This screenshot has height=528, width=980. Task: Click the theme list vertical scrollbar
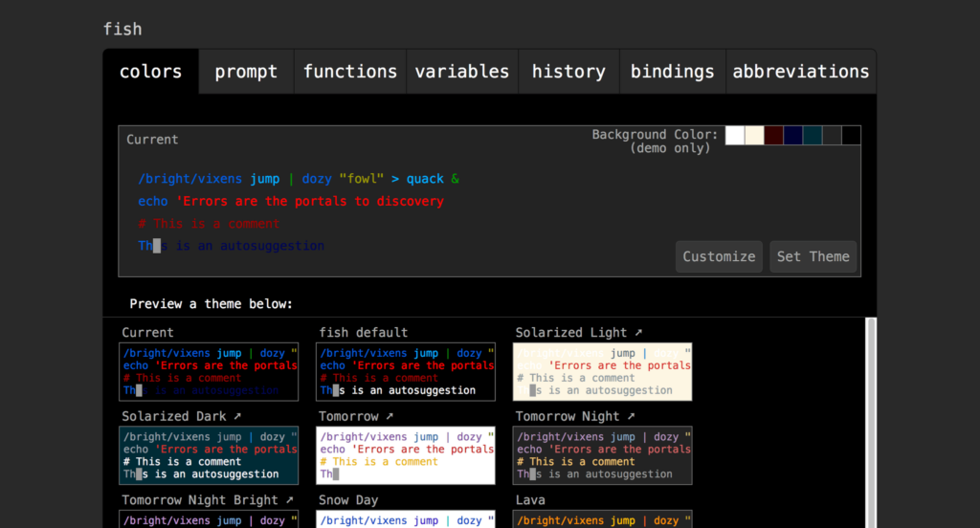(x=871, y=423)
